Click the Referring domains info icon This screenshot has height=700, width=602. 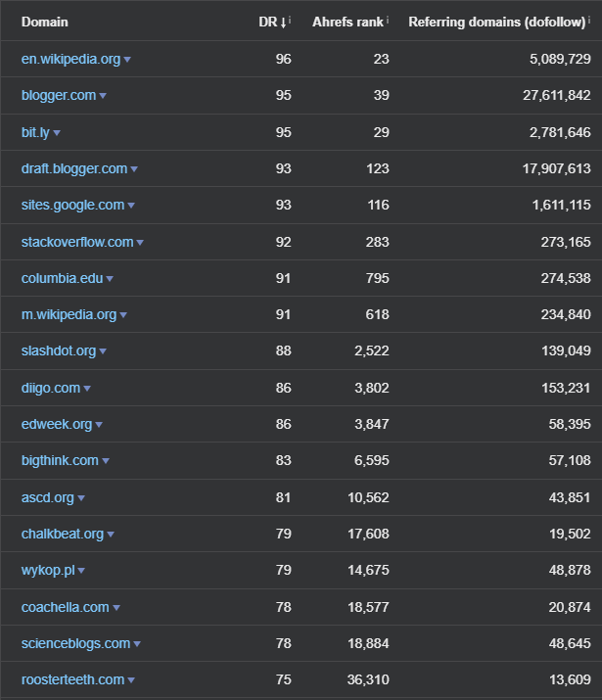coord(590,19)
